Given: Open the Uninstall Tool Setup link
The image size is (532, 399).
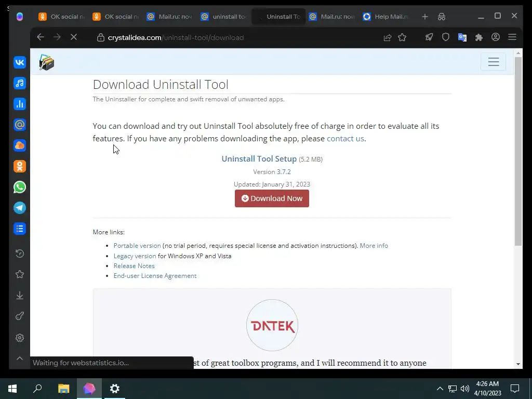Looking at the screenshot, I should (259, 159).
